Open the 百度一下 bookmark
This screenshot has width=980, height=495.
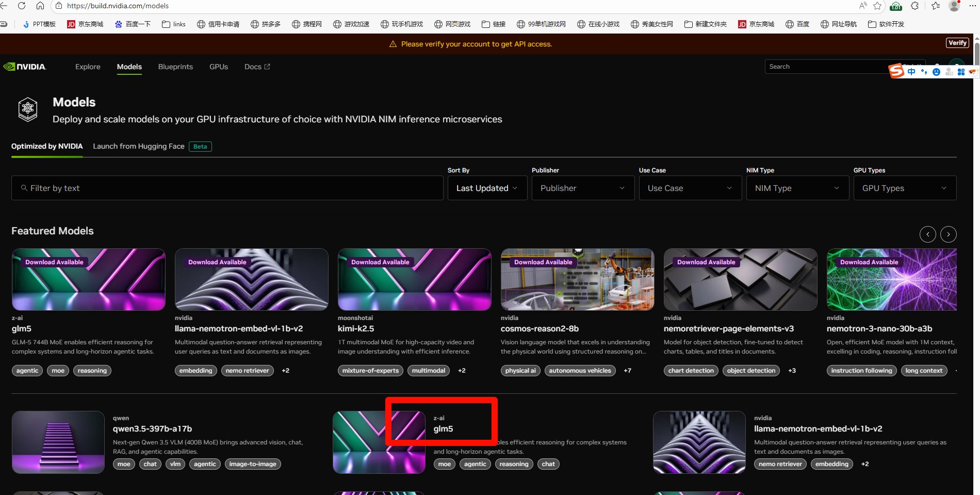[x=133, y=24]
